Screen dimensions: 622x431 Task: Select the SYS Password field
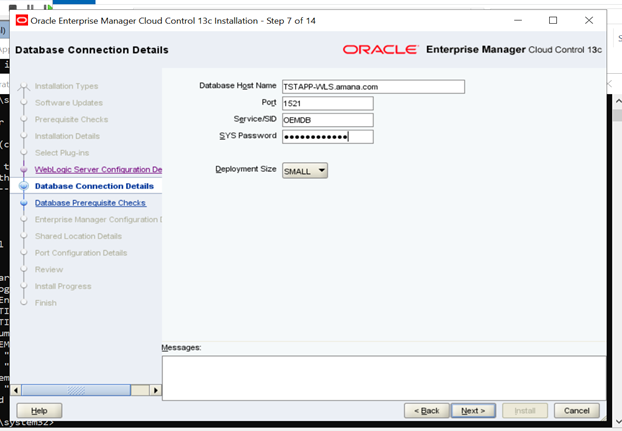[x=327, y=137]
